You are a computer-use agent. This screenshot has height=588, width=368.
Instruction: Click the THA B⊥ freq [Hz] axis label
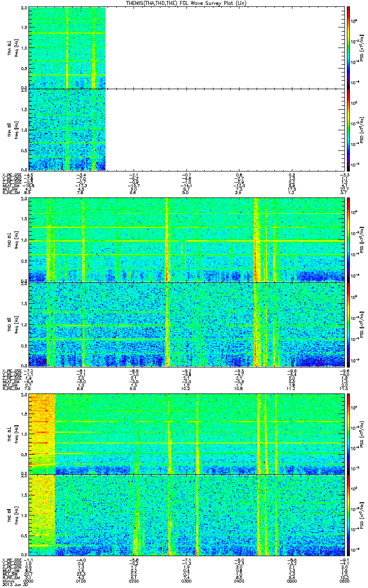click(13, 48)
